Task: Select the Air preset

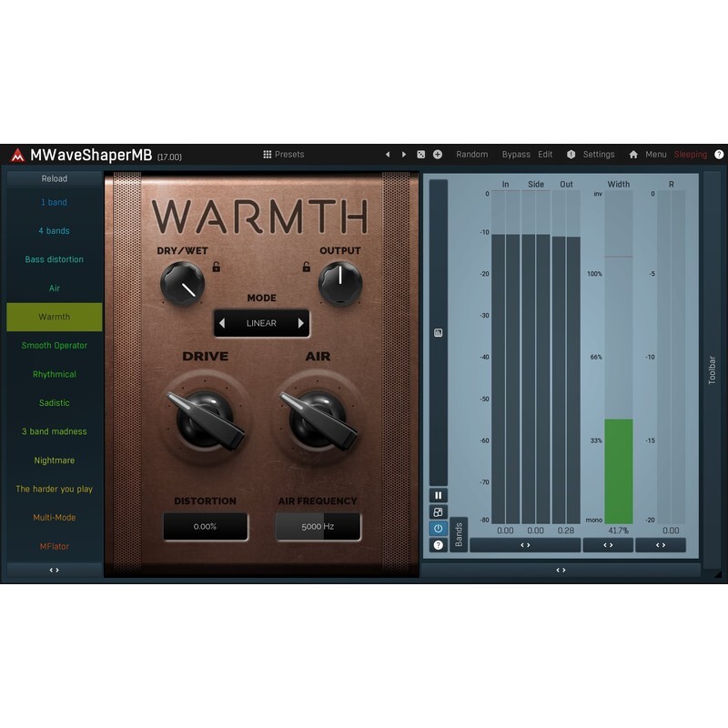Action: click(x=55, y=288)
